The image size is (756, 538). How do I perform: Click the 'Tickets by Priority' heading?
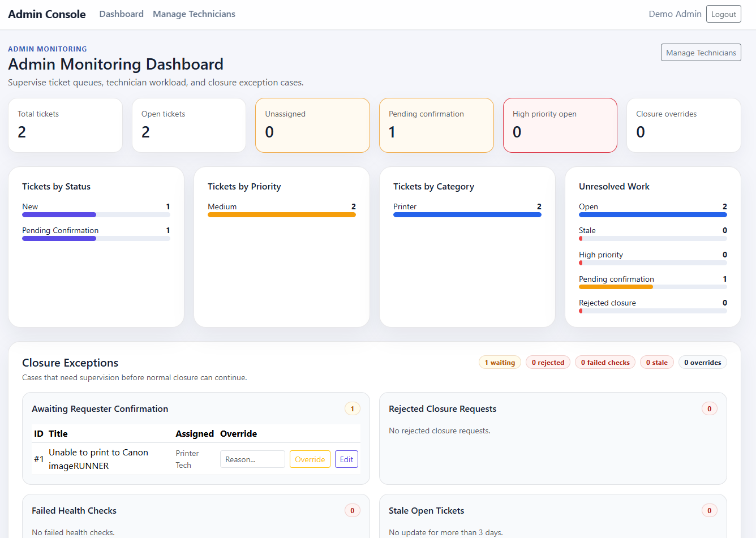point(244,187)
